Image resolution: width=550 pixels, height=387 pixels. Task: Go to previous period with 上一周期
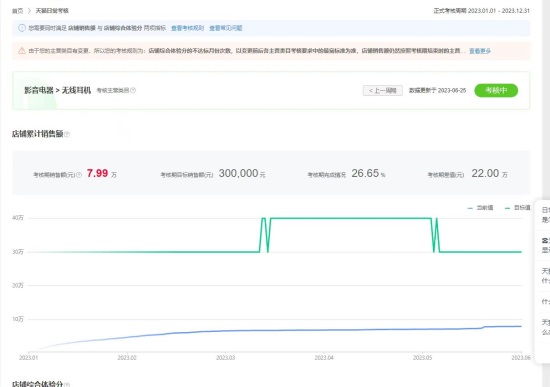383,91
